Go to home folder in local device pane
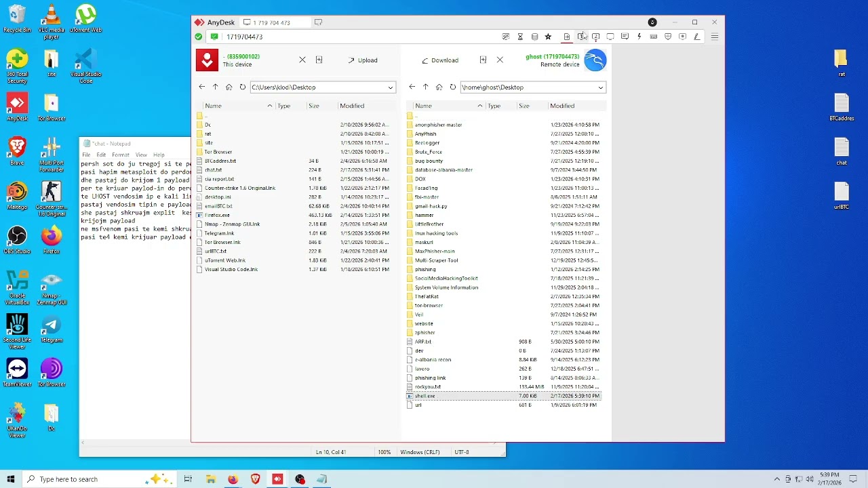Screen dimensions: 868x488 229,87
